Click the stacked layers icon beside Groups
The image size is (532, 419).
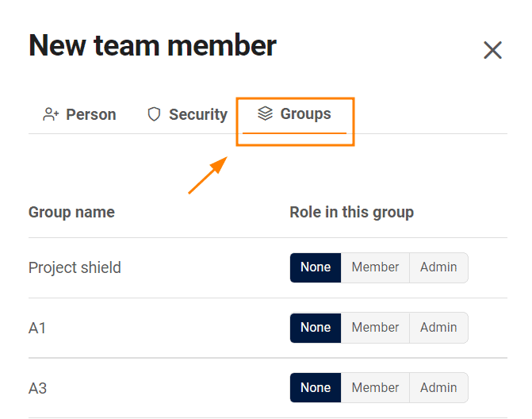coord(266,114)
